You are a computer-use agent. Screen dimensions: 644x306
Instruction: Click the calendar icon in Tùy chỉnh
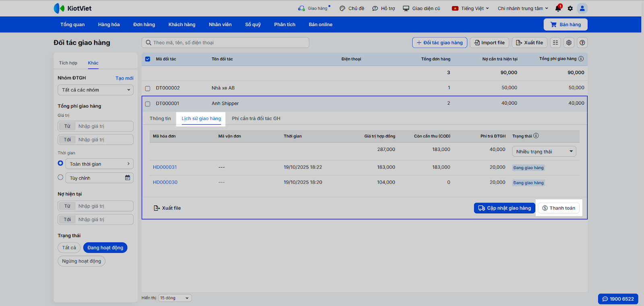coord(128,178)
